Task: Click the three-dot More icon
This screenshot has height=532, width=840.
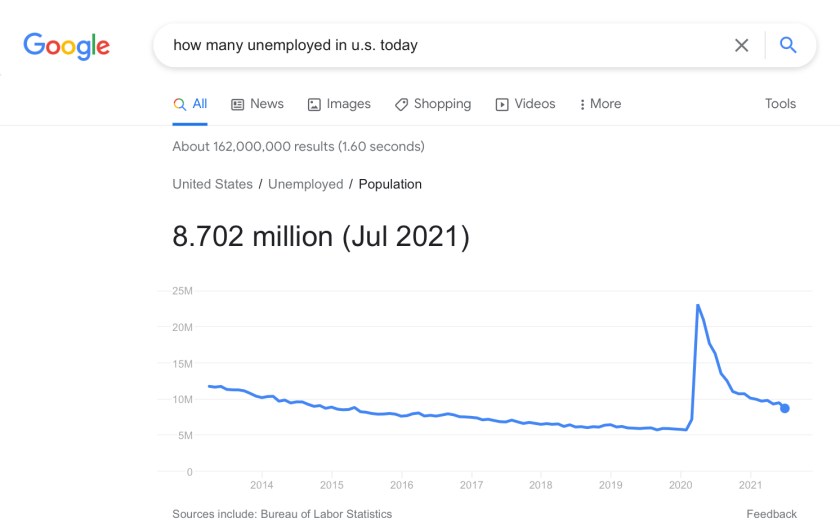Action: 582,104
